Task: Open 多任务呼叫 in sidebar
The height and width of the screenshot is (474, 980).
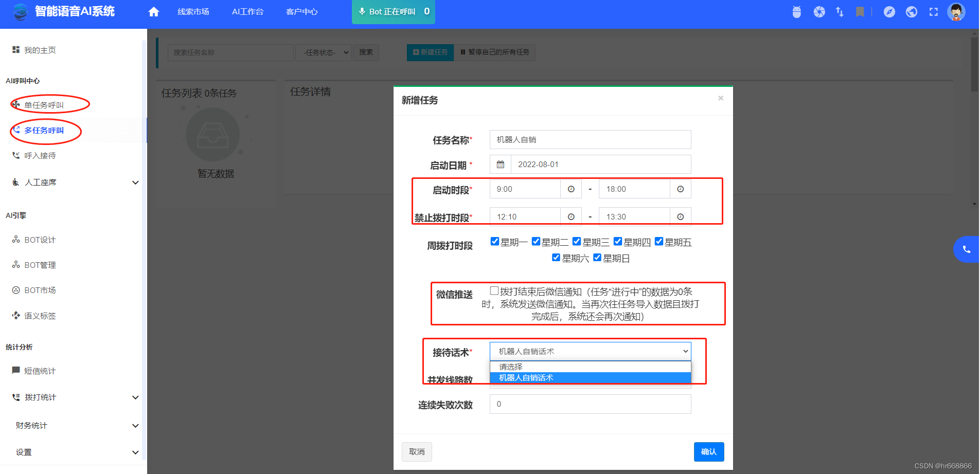Action: 38,131
